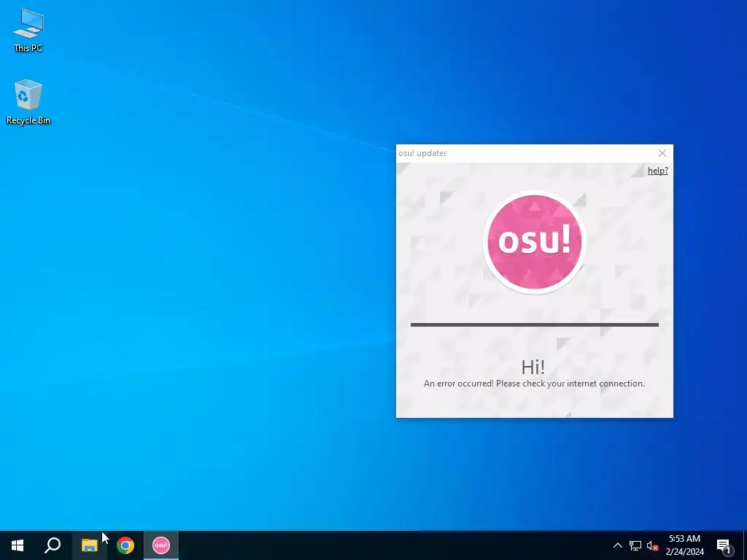Open Google Chrome from the taskbar
Image resolution: width=747 pixels, height=560 pixels.
click(x=125, y=545)
